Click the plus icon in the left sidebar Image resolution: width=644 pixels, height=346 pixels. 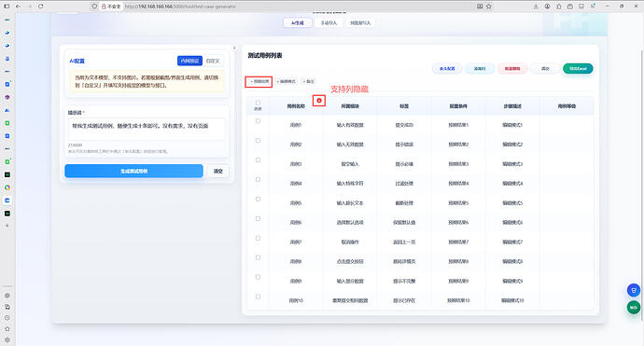(x=7, y=226)
